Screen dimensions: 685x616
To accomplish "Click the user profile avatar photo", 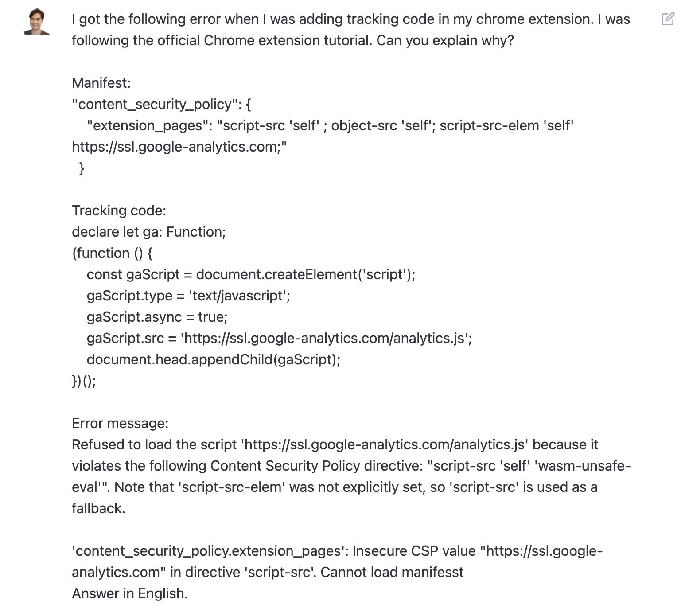I will point(37,21).
